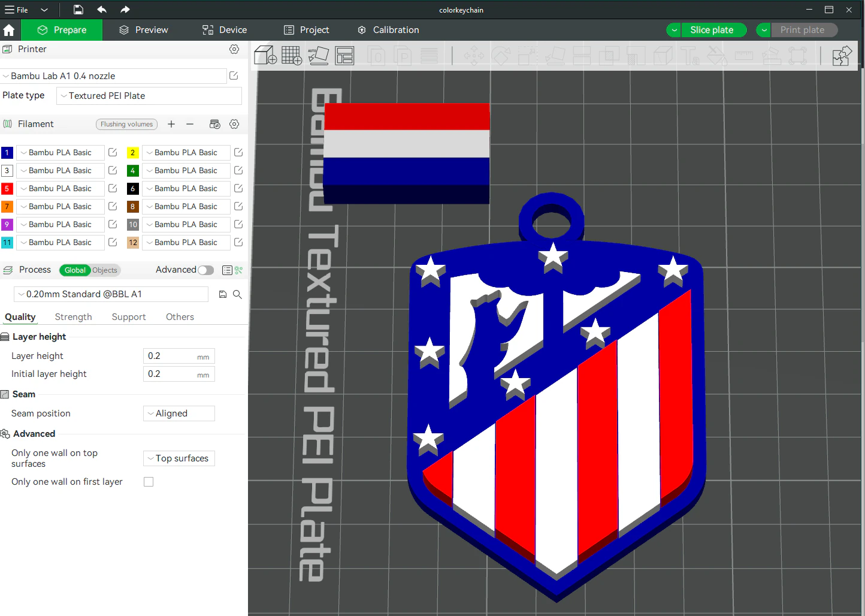Enable Only one wall on first layer

click(149, 482)
